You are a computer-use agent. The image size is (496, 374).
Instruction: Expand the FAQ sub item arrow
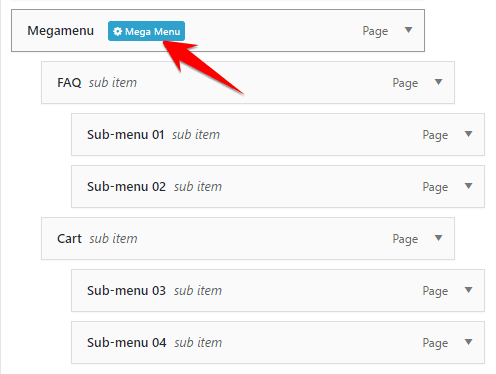[x=438, y=82]
